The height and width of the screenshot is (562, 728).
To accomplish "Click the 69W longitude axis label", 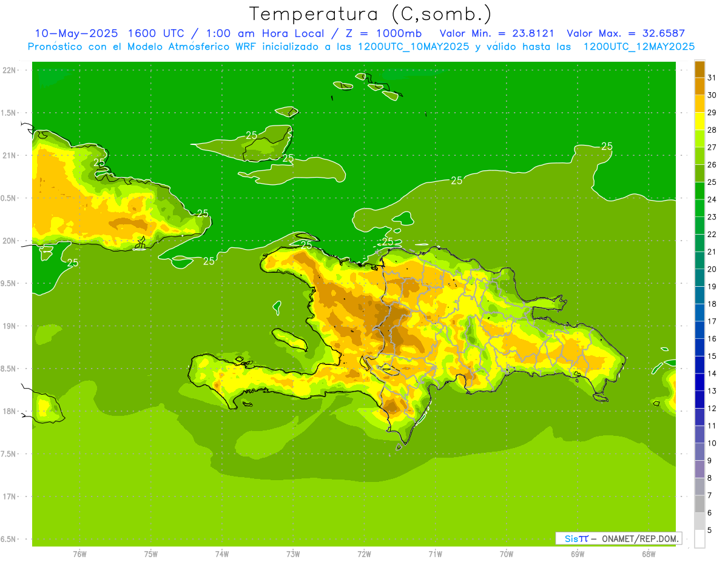I will [x=578, y=554].
